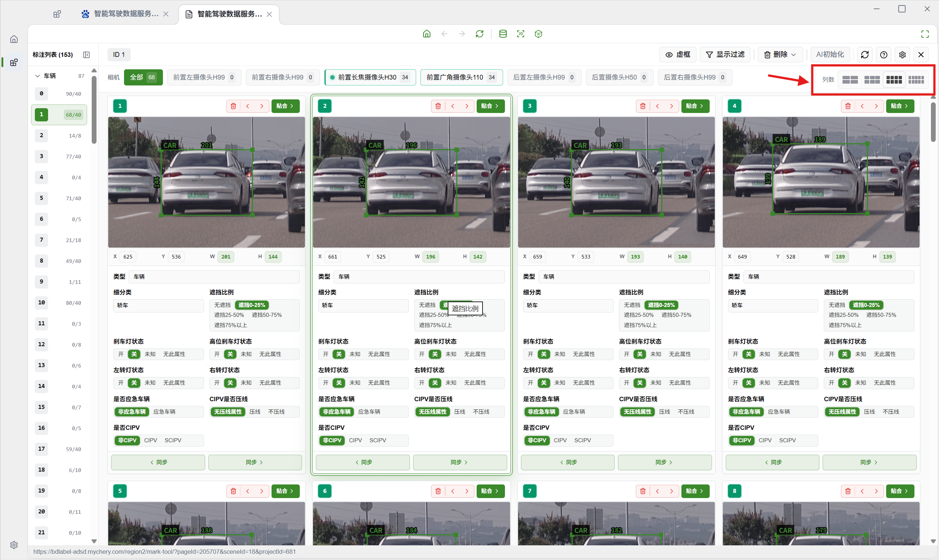This screenshot has height=560, width=939.
Task: Click the main cards area scrollbar
Action: [933, 121]
